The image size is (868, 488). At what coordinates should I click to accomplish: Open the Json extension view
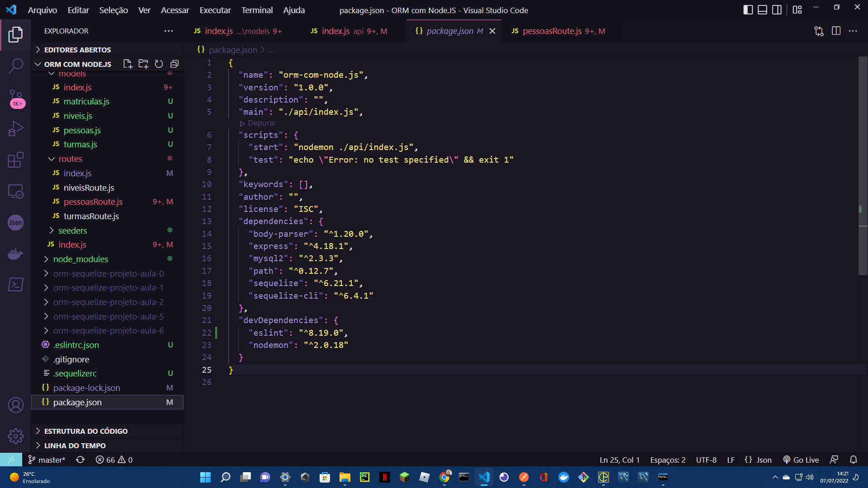[15, 222]
